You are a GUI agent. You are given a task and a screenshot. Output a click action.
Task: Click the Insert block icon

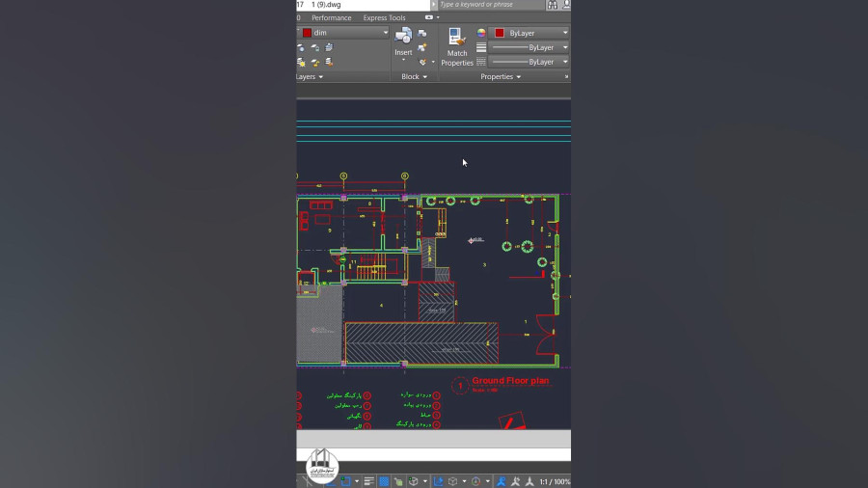tap(403, 37)
